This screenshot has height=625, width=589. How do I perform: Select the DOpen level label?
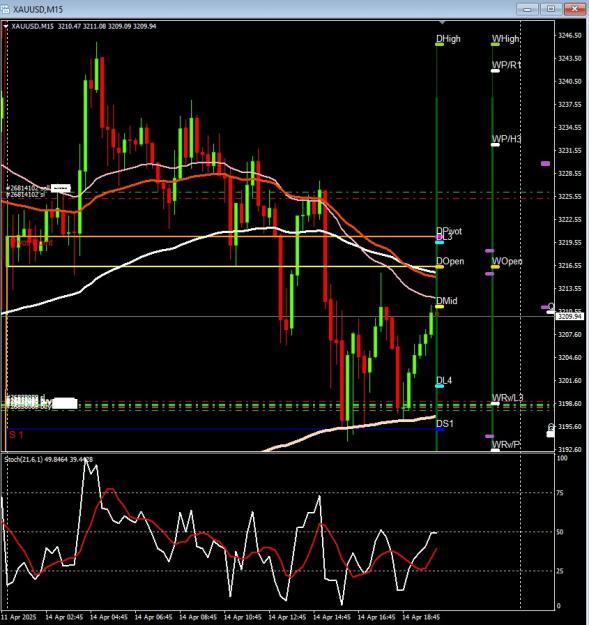[450, 261]
